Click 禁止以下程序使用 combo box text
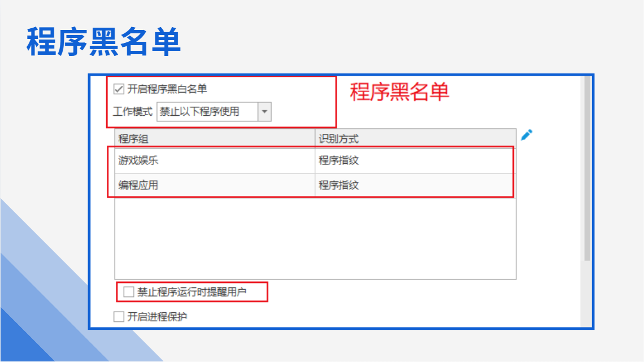The width and height of the screenshot is (644, 362). click(x=199, y=112)
